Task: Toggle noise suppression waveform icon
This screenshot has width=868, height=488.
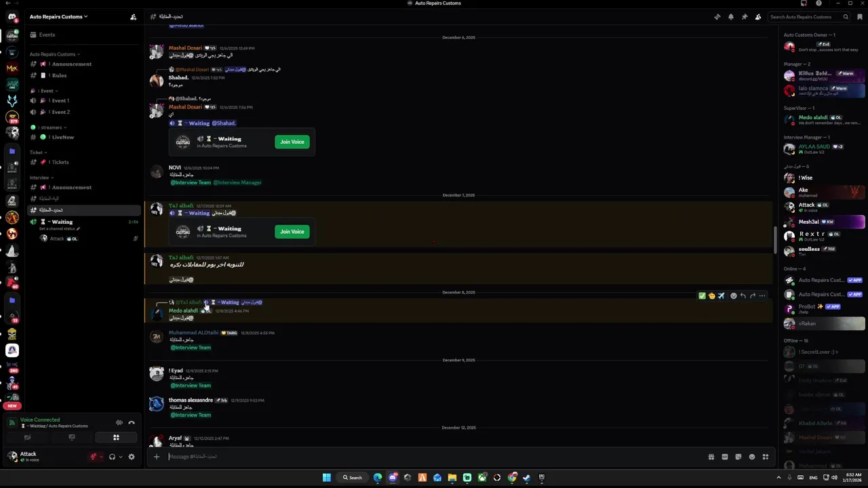Action: pos(119,423)
